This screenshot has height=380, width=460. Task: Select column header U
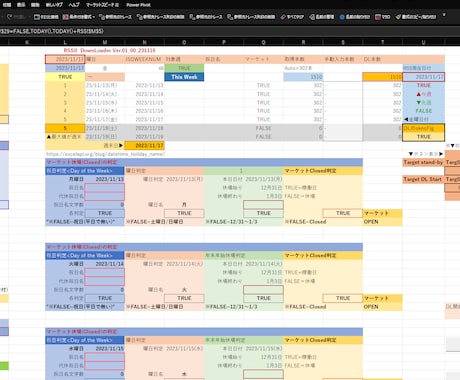423,42
